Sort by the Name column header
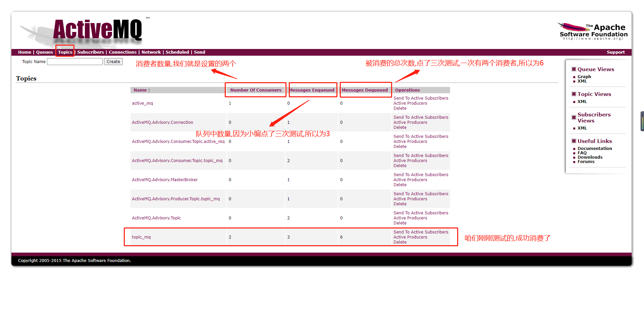This screenshot has width=644, height=314. point(142,90)
